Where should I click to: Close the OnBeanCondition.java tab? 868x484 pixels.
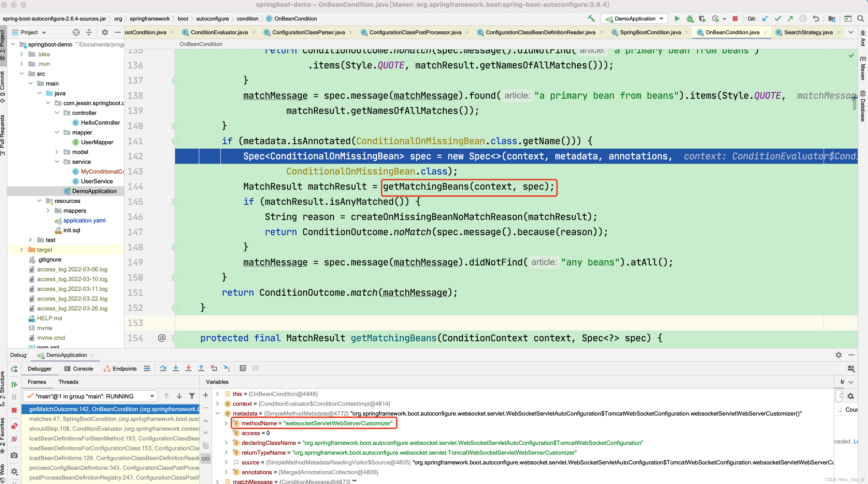coord(766,32)
